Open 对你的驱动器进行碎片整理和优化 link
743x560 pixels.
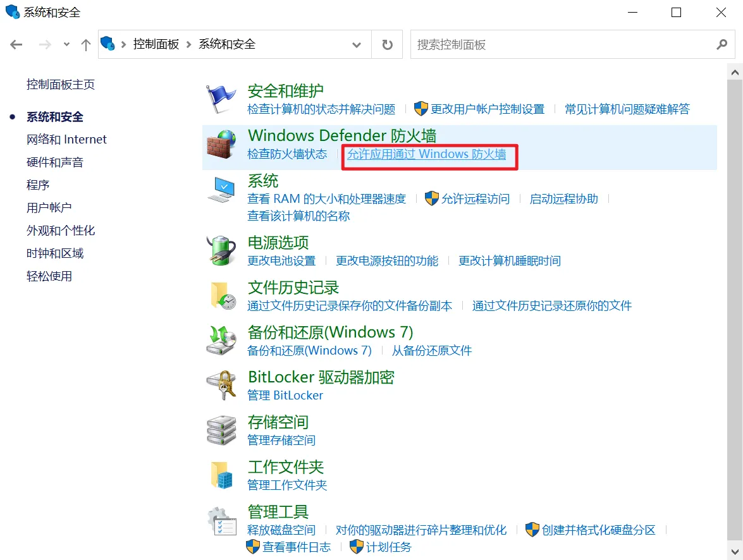coord(421,530)
